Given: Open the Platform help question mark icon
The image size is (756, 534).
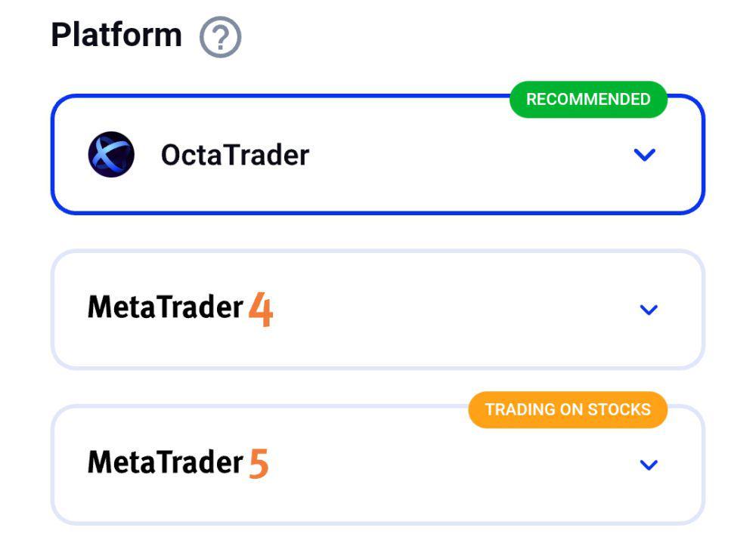Looking at the screenshot, I should coord(220,37).
